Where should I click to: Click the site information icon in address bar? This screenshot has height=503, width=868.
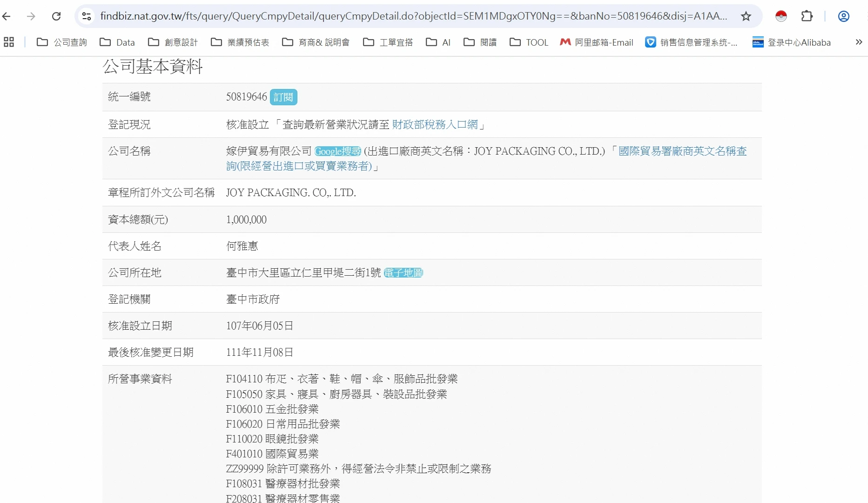coord(87,16)
